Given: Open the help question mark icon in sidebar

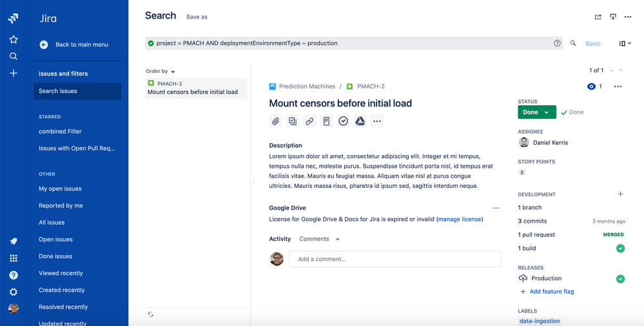Looking at the screenshot, I should pyautogui.click(x=14, y=275).
